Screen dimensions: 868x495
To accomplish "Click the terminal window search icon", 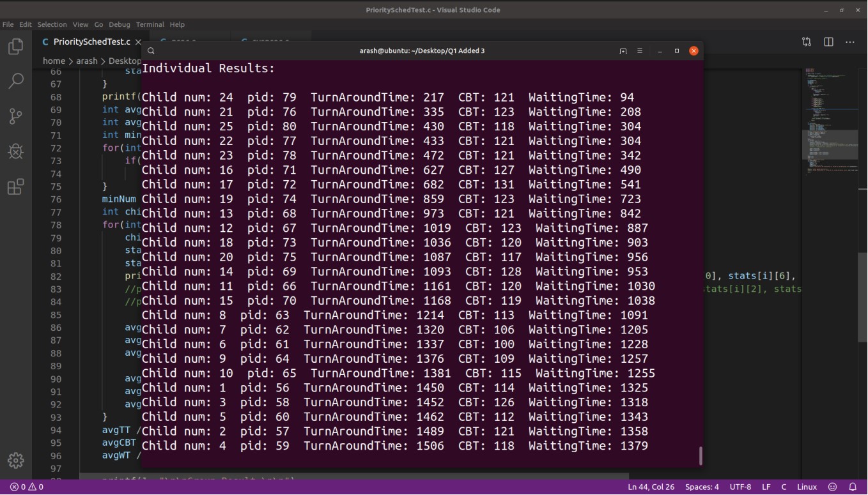I will (x=151, y=51).
